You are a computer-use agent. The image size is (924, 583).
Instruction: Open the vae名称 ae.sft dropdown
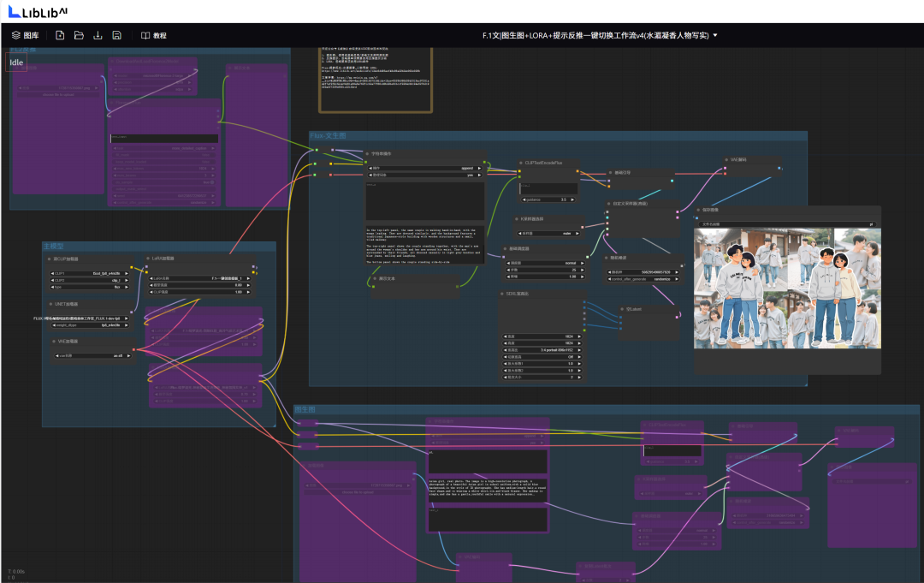click(92, 355)
